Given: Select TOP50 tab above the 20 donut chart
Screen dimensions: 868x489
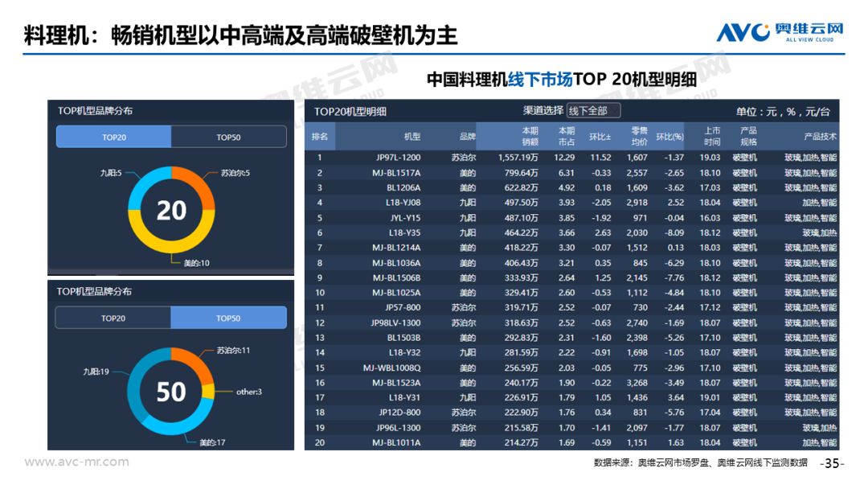Looking at the screenshot, I should pyautogui.click(x=228, y=138).
